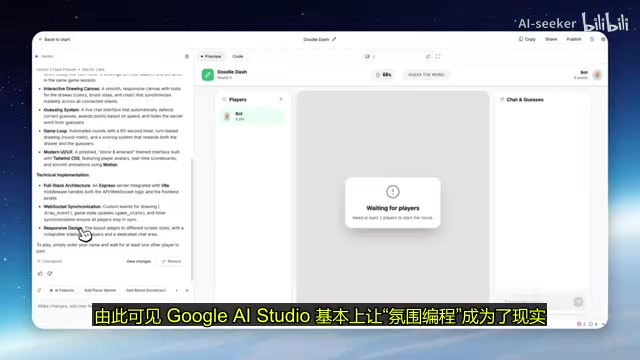Click the Restore button
Image resolution: width=640 pixels, height=360 pixels.
pos(171,261)
